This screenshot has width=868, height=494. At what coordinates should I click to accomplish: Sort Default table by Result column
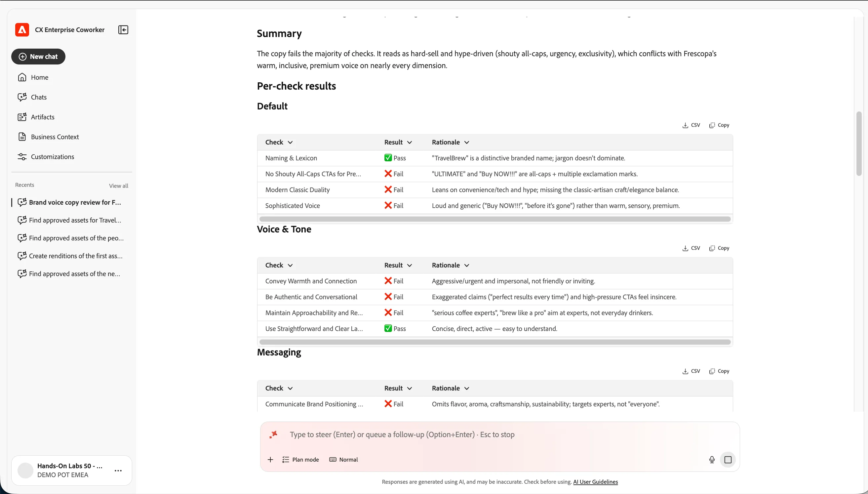(x=398, y=143)
